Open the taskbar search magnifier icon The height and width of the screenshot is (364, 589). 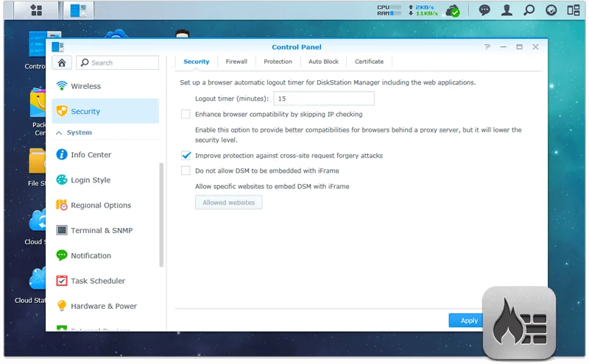529,10
